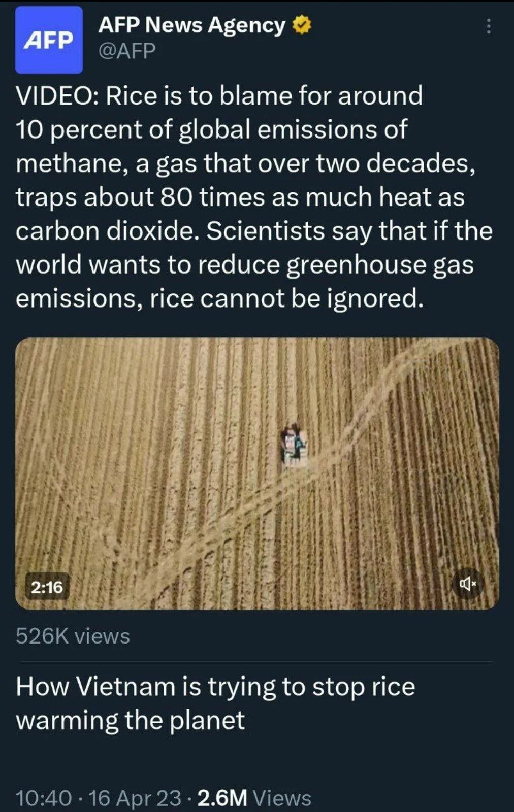514x812 pixels.
Task: Click the 16 Apr 23 date
Action: [x=135, y=798]
